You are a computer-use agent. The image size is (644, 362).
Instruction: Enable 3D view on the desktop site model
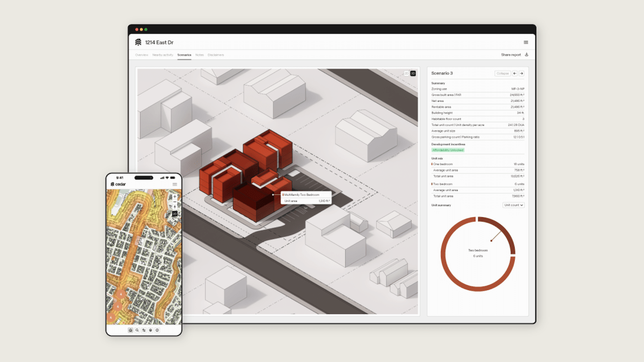pos(413,74)
